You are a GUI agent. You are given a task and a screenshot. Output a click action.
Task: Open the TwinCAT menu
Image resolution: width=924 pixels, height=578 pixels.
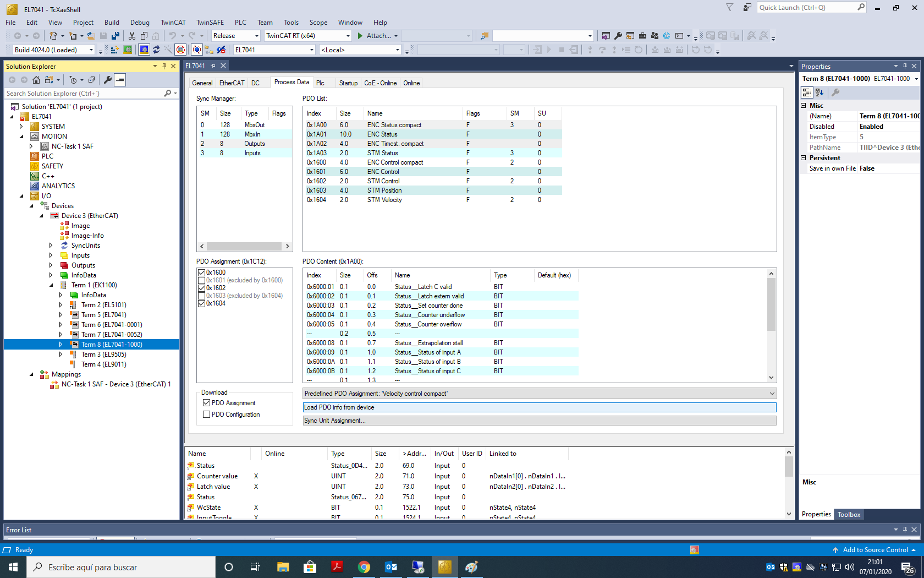(173, 23)
